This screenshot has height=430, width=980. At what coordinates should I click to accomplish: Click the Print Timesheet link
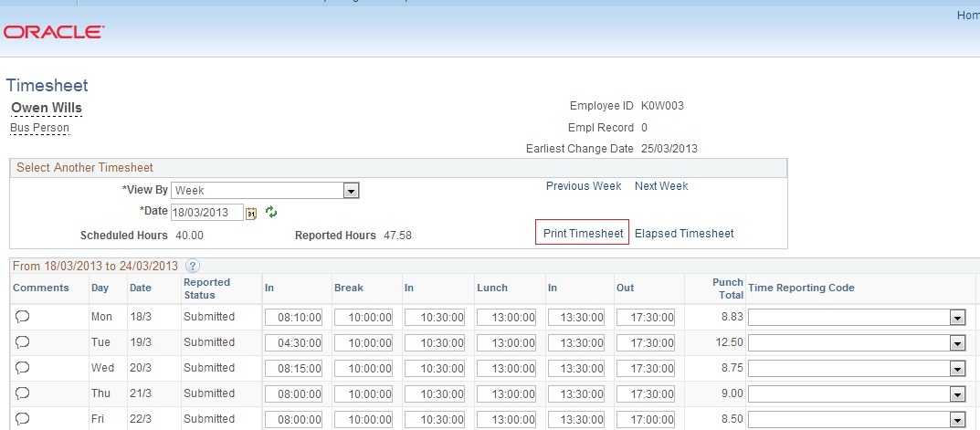(x=583, y=233)
